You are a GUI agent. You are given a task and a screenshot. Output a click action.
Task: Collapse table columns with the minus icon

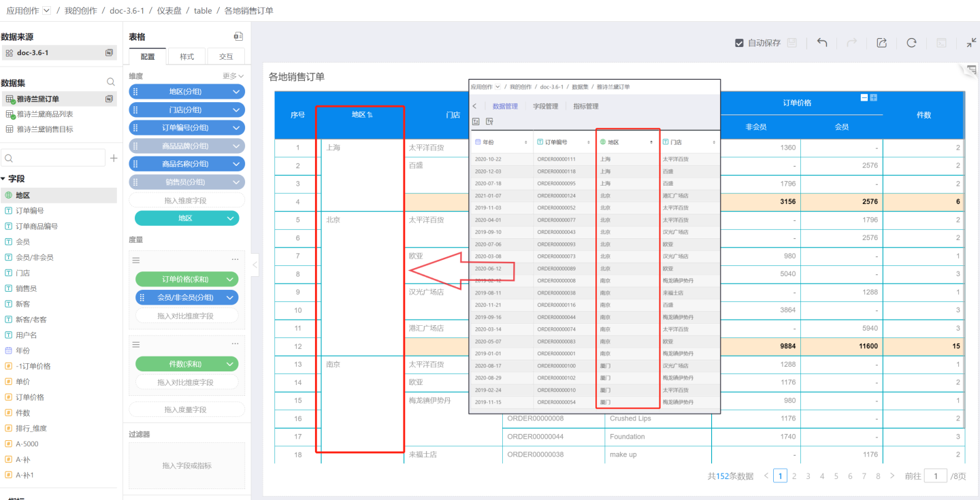tap(864, 98)
